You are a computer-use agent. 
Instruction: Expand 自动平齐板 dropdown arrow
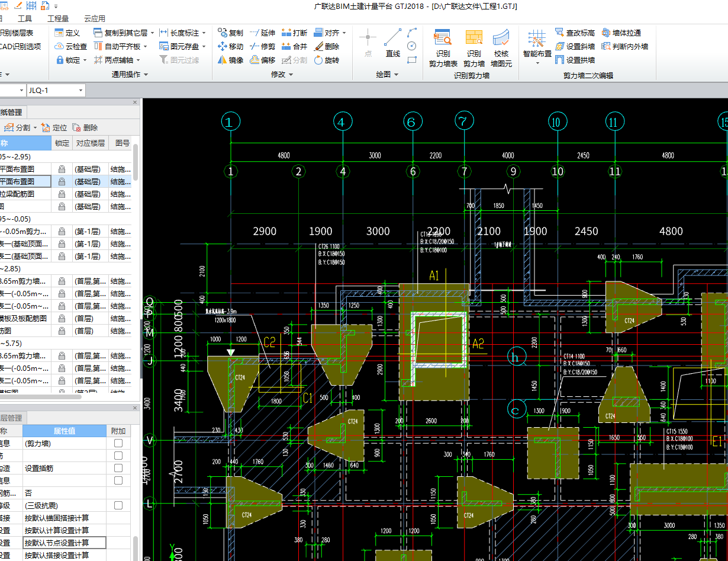[x=146, y=47]
